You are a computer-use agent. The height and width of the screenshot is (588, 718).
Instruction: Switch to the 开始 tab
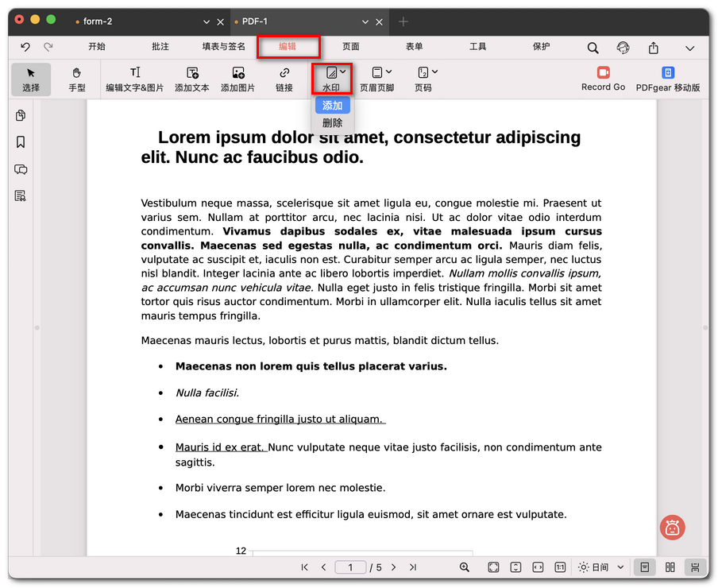coord(97,46)
